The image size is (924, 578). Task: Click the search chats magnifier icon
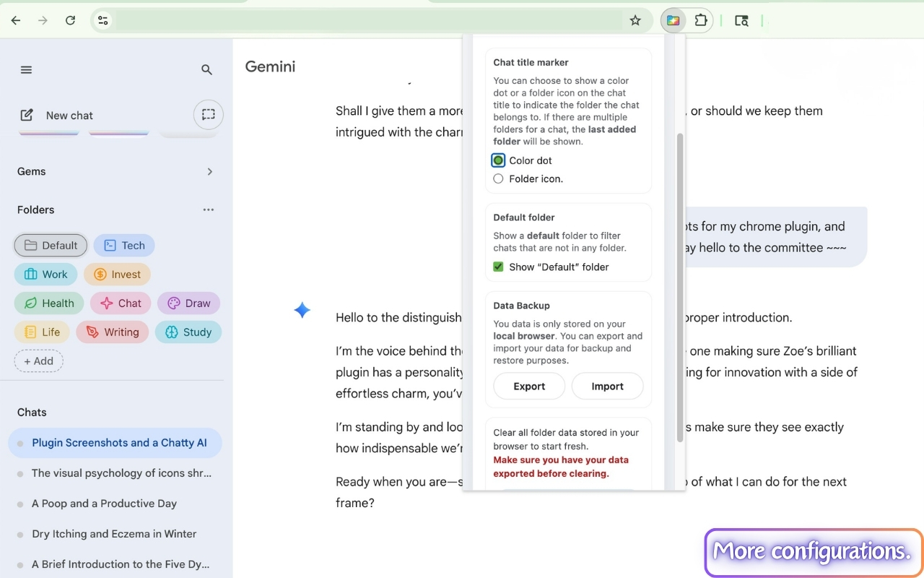(x=206, y=70)
